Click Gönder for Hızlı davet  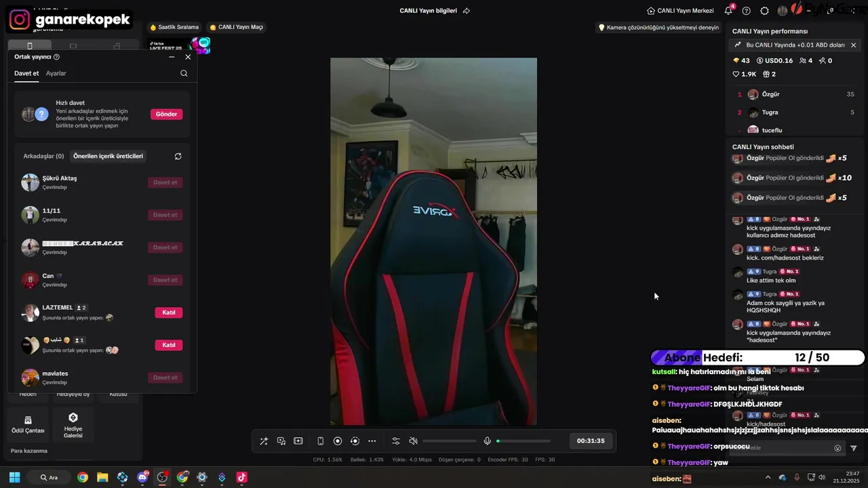click(x=166, y=114)
